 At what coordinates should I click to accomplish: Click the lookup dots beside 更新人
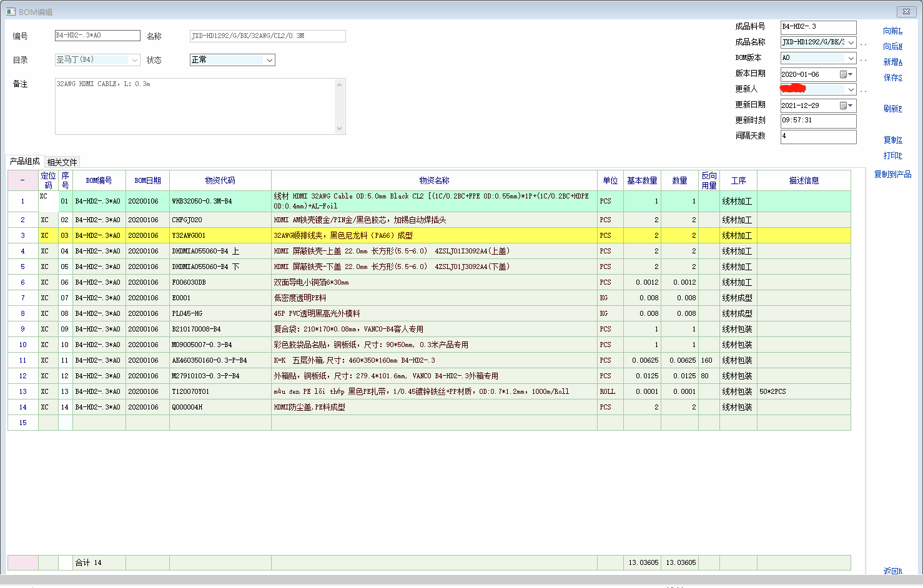point(863,91)
